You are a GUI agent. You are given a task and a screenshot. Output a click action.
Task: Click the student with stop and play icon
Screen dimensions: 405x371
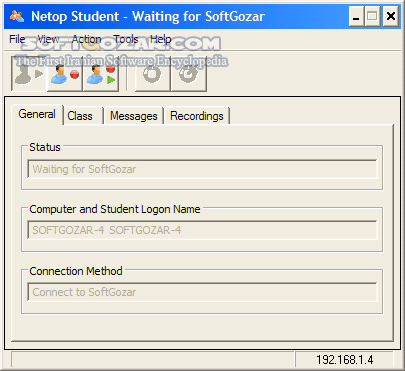tap(101, 74)
